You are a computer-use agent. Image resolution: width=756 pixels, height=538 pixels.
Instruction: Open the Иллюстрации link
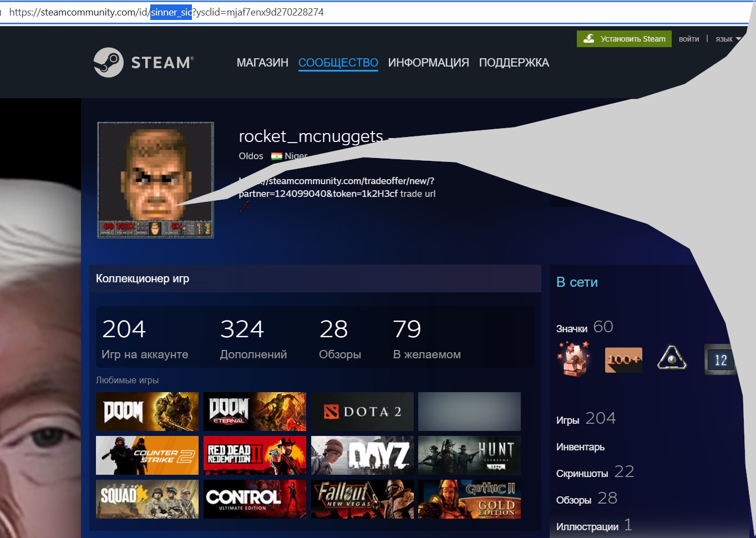594,525
